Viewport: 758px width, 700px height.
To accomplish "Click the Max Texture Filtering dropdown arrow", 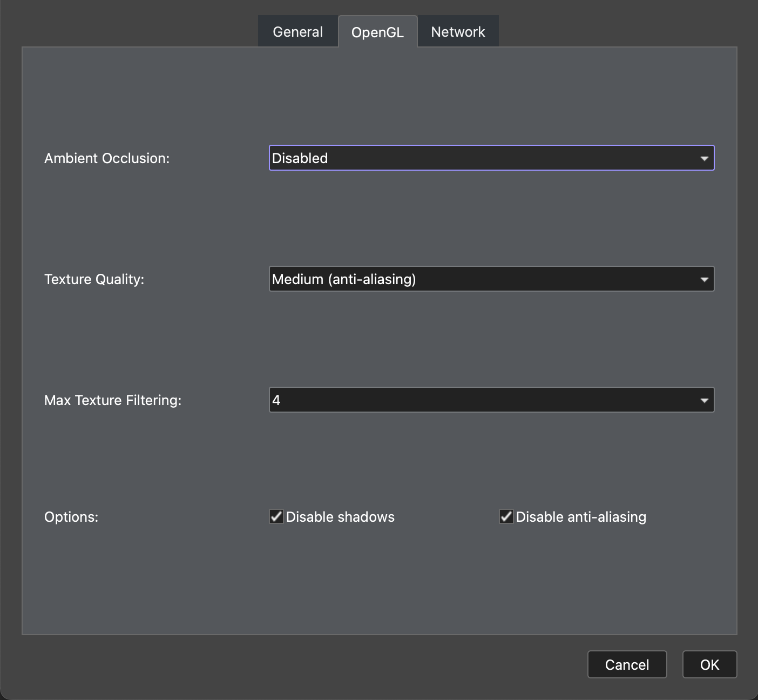I will tap(703, 400).
